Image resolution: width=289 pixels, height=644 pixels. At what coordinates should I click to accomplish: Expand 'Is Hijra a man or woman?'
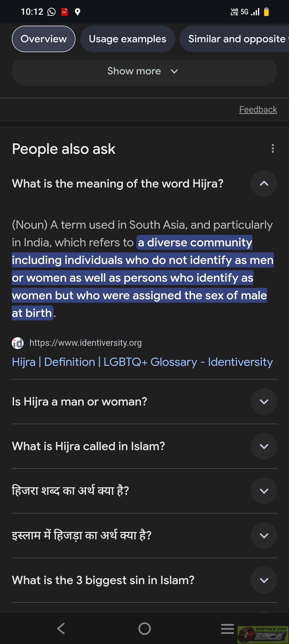tap(264, 402)
